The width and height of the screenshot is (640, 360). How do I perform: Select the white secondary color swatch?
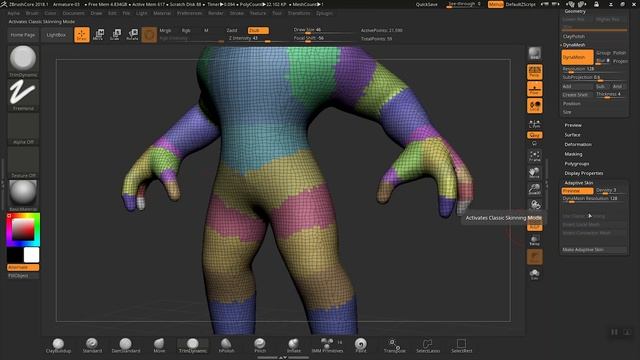[x=31, y=255]
